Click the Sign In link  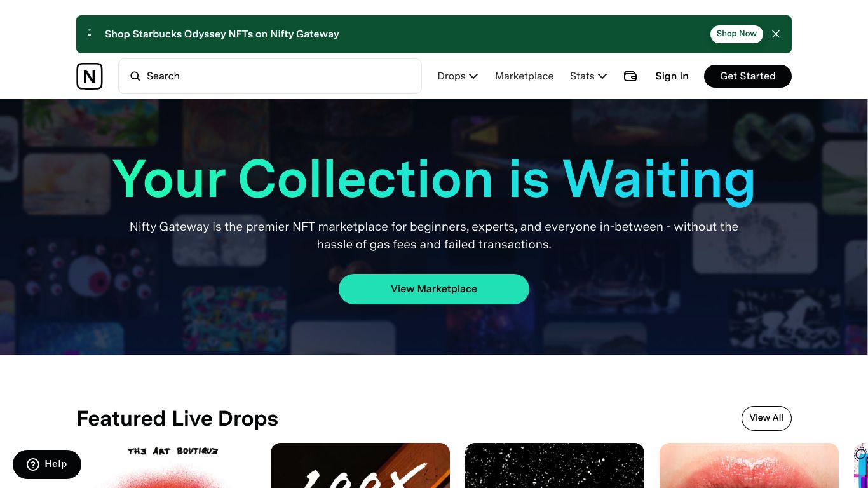[x=672, y=76]
